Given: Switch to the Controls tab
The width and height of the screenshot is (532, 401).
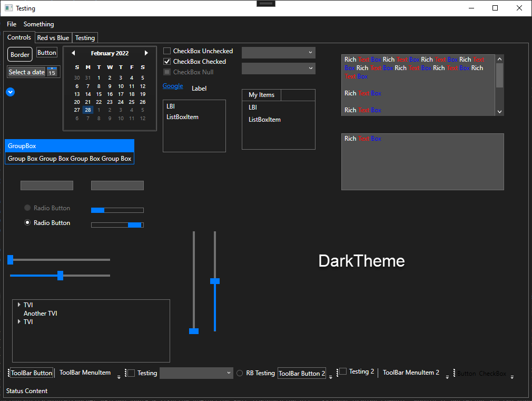Looking at the screenshot, I should point(19,37).
